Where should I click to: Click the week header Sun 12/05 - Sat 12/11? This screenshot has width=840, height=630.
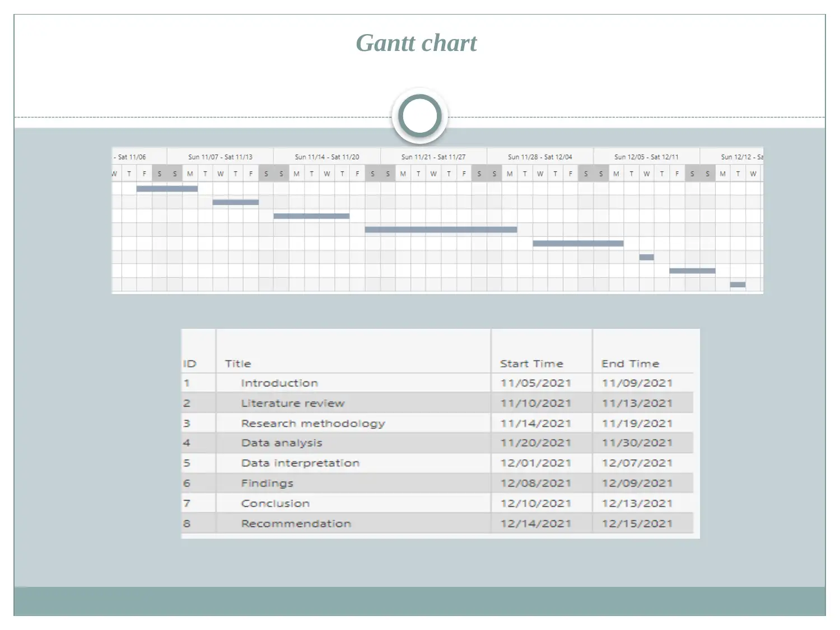click(646, 157)
